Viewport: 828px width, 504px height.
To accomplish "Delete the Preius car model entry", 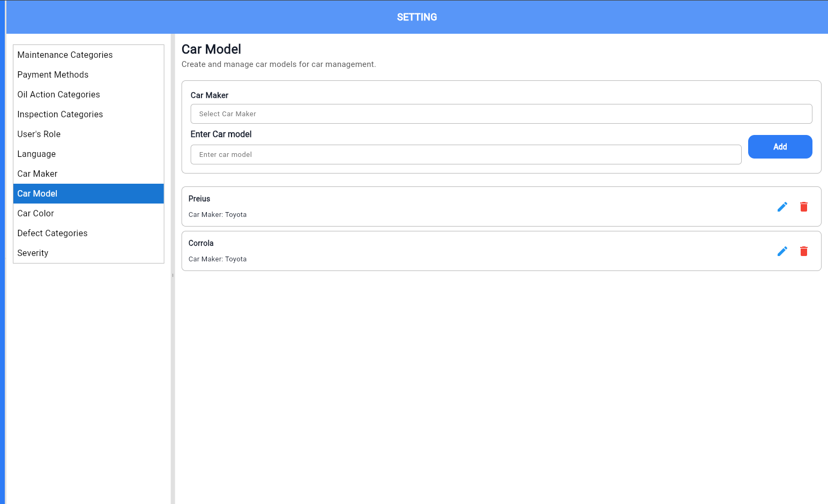I will point(803,207).
